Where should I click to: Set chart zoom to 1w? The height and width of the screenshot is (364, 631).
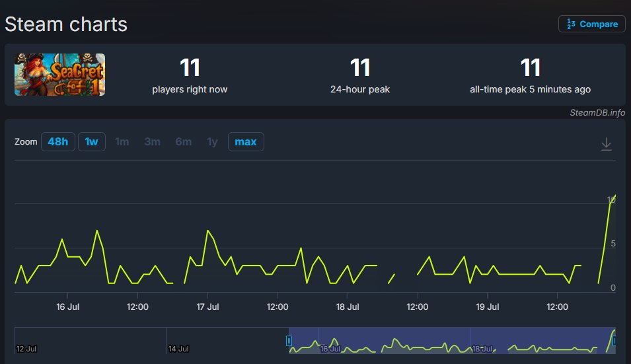[x=92, y=141]
